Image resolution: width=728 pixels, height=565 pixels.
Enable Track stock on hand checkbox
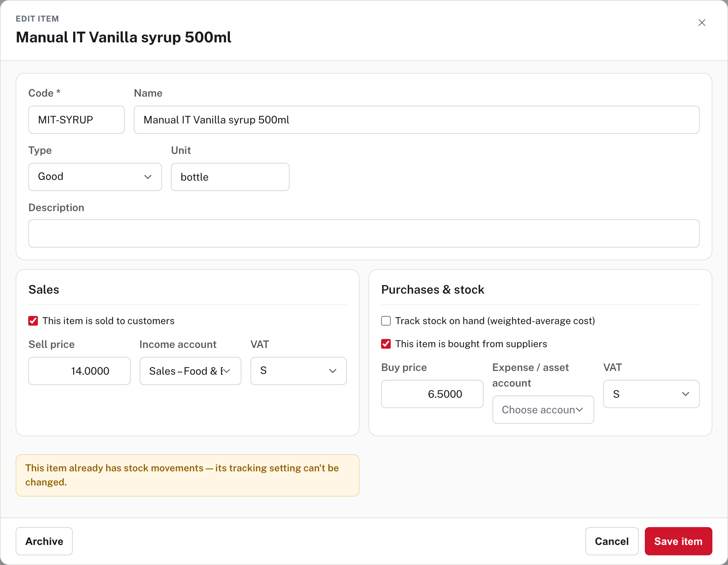click(x=386, y=321)
